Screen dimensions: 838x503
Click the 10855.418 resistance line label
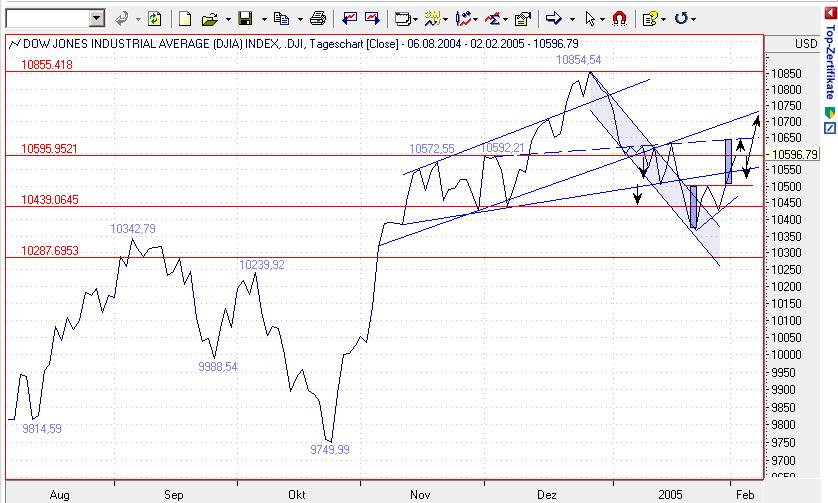click(x=46, y=65)
